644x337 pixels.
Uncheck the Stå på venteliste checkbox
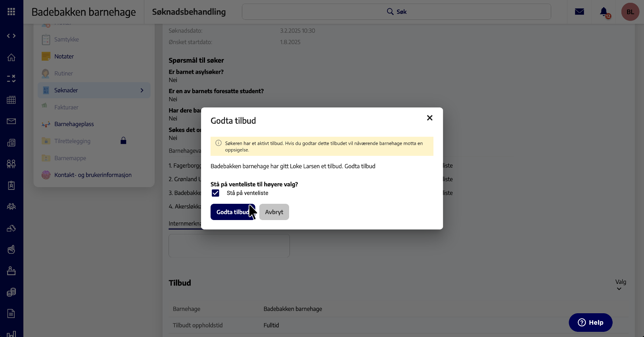click(x=215, y=193)
